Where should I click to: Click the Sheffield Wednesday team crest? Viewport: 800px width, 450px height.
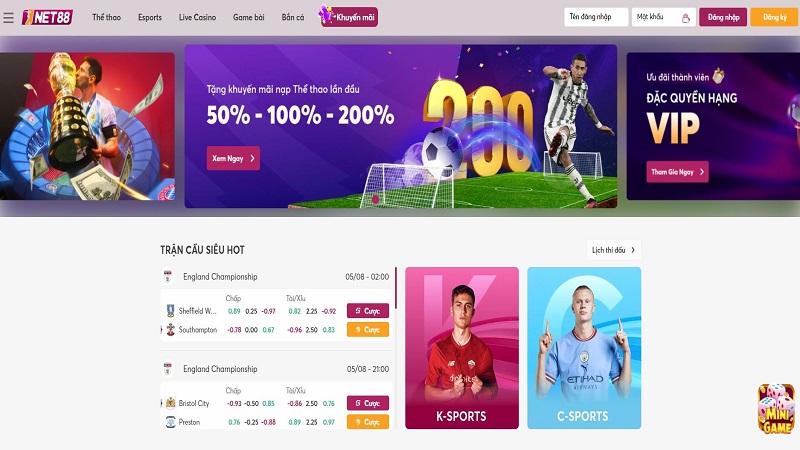[170, 311]
